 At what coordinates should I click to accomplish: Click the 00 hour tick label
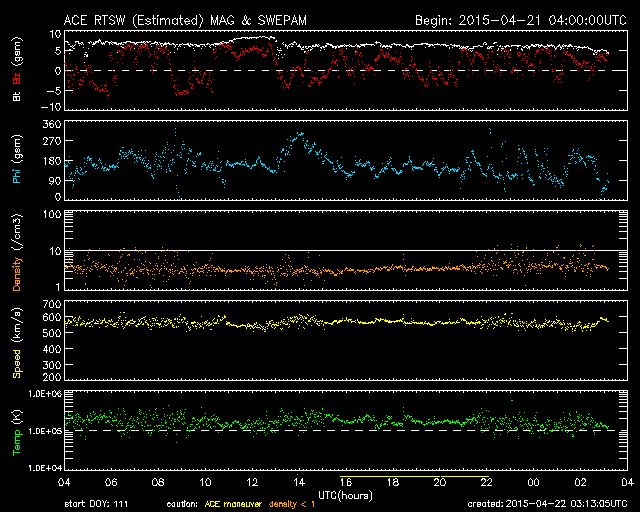tap(534, 482)
